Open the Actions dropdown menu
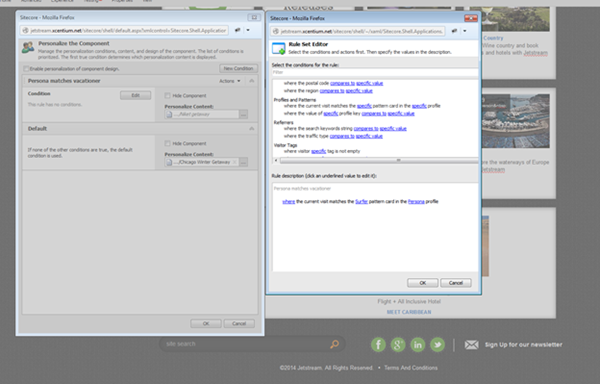Viewport: 600px width, 384px height. 230,81
